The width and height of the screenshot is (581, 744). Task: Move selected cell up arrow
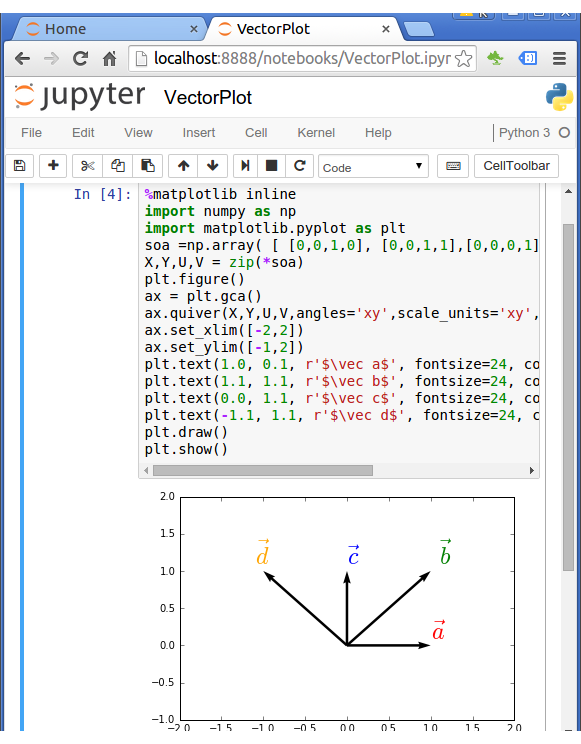(183, 166)
